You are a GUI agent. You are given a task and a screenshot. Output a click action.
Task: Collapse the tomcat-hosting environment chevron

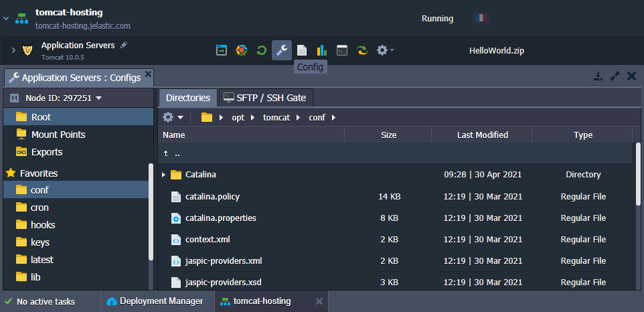(x=6, y=19)
